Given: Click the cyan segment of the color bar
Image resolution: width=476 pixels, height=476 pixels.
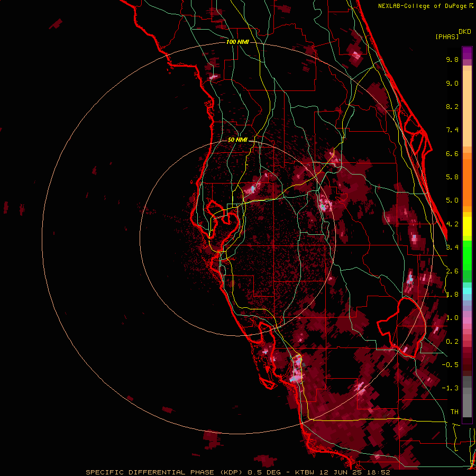Looking at the screenshot, I should [467, 291].
